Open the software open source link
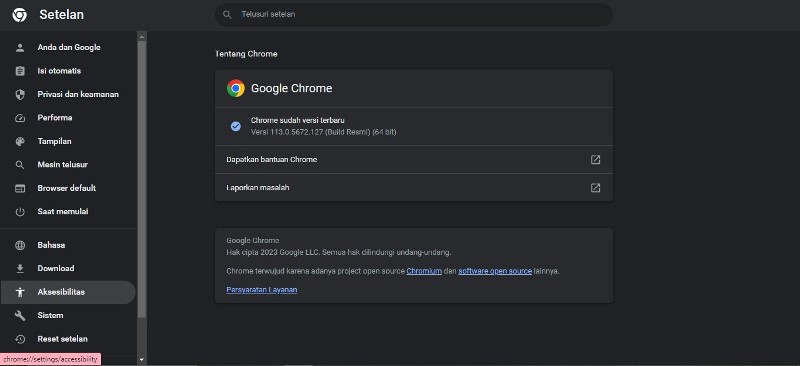Image resolution: width=800 pixels, height=366 pixels. (495, 271)
